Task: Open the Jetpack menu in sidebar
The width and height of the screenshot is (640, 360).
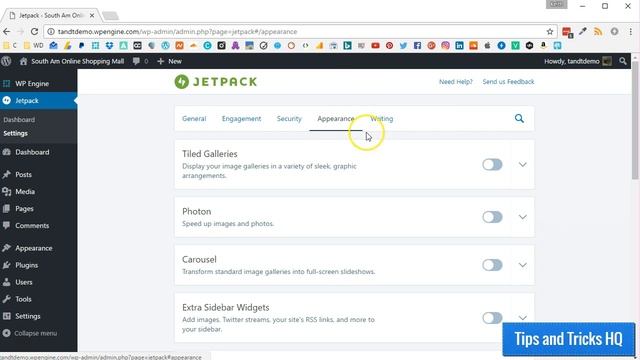Action: point(38,100)
